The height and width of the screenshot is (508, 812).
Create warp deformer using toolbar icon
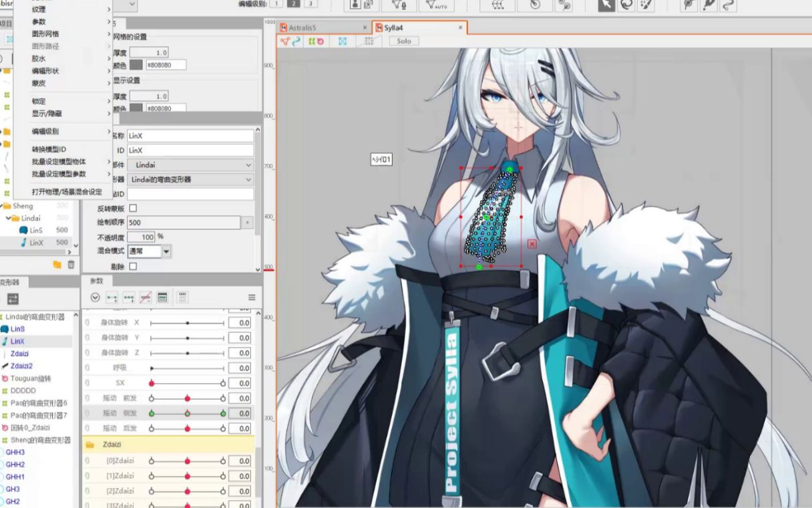pos(498,5)
